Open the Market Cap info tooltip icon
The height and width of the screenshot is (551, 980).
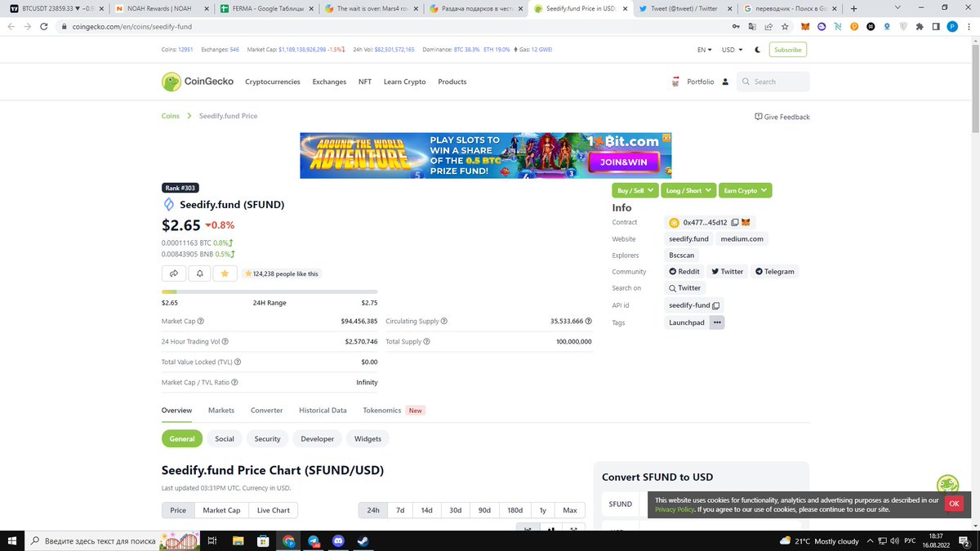pyautogui.click(x=201, y=322)
